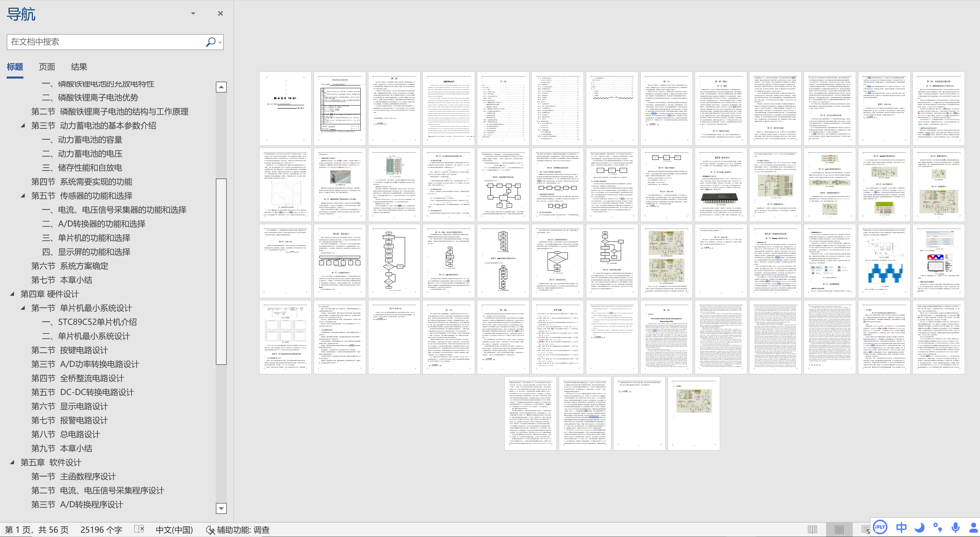Viewport: 980px width, 537px height.
Task: Open spelling and proofing check icon
Action: coord(139,529)
